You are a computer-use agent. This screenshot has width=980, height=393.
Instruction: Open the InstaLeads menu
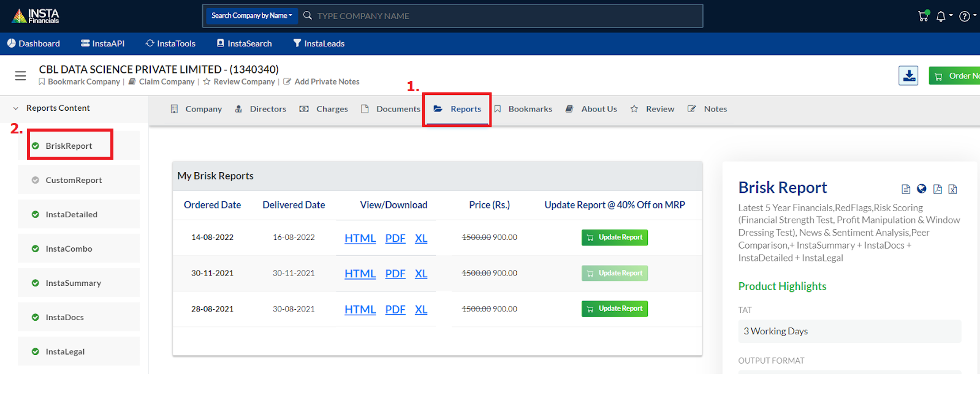click(319, 43)
